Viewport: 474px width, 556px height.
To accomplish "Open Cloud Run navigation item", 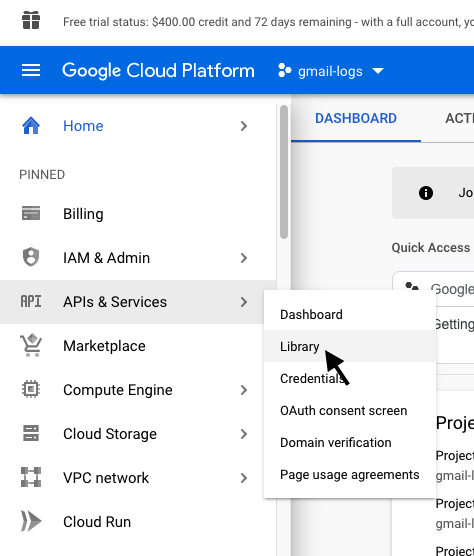I will coord(138,522).
